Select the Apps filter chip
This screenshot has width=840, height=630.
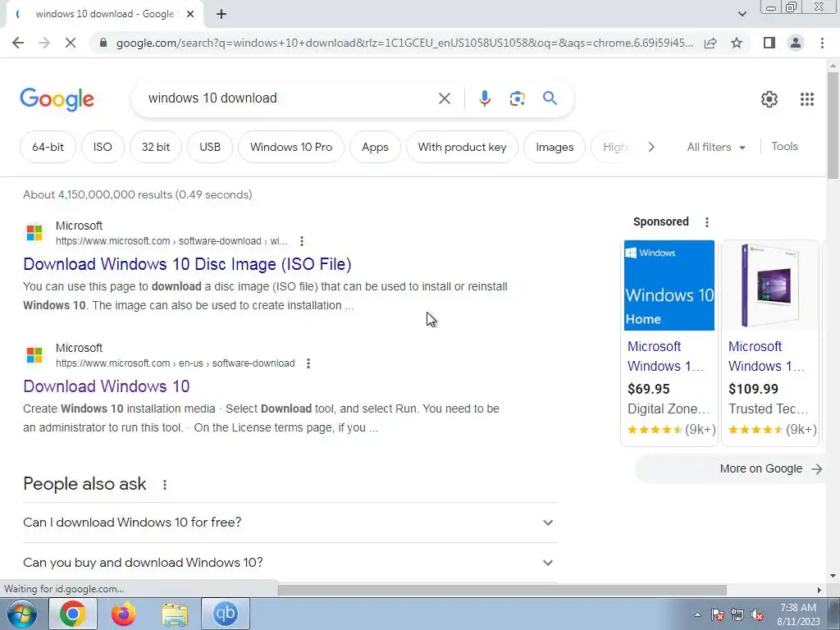point(375,147)
